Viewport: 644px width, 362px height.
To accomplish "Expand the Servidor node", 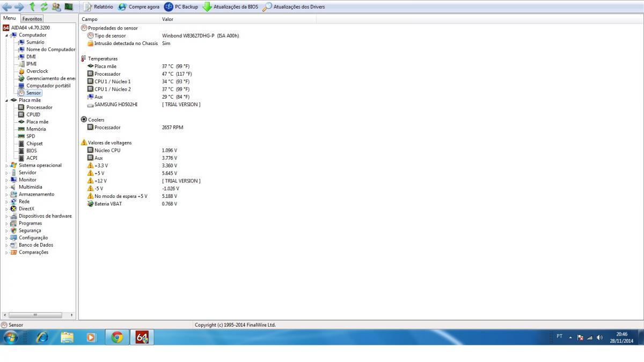I will (x=8, y=173).
